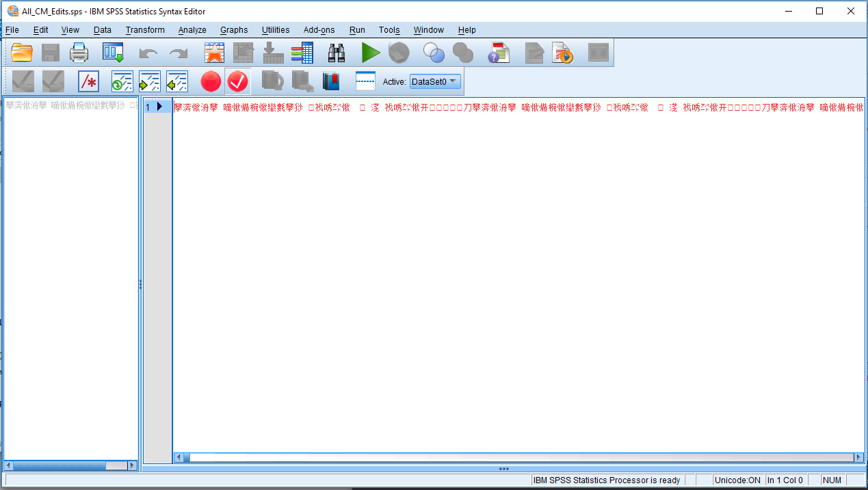The width and height of the screenshot is (868, 490).
Task: Click the undo arrow icon
Action: click(x=148, y=53)
